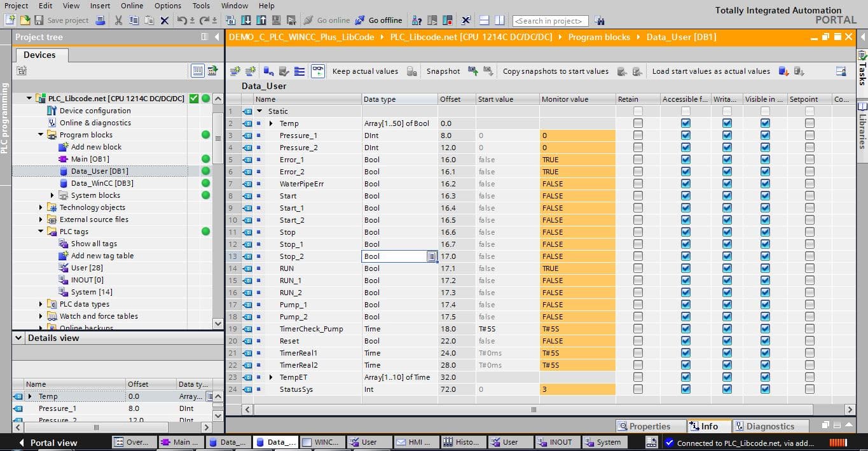Click the Split editor horizontally icon
This screenshot has height=451, width=868.
click(485, 20)
